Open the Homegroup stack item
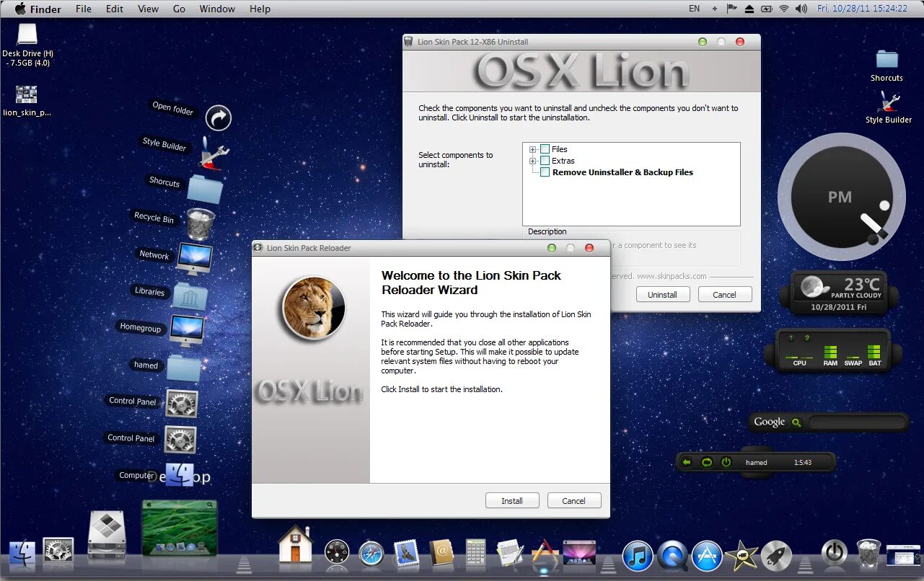Screen dimensions: 924x581 point(187,330)
